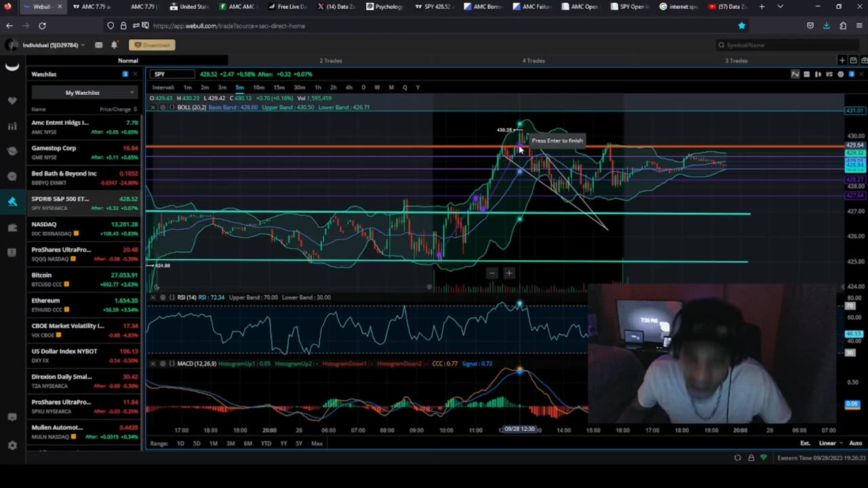The width and height of the screenshot is (868, 488).
Task: Open the indicators icon in chart toolbar
Action: [x=806, y=74]
